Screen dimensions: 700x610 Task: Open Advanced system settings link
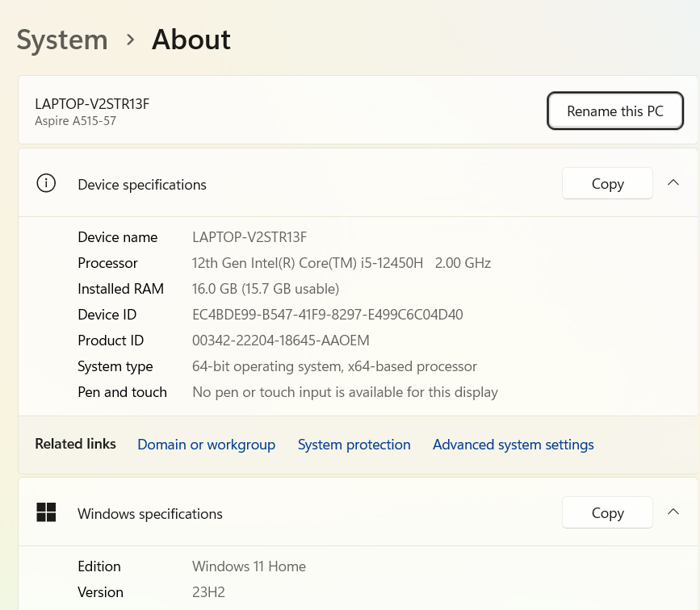[513, 445]
